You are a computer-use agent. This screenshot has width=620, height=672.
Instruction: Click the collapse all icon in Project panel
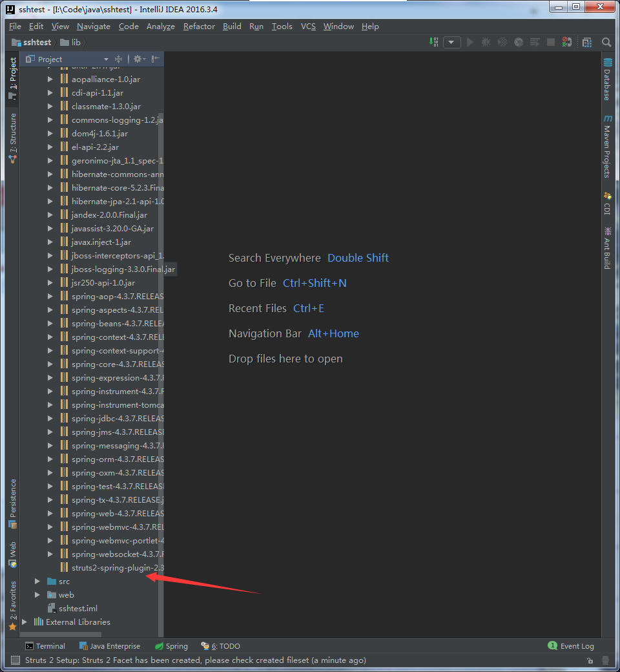tap(118, 59)
